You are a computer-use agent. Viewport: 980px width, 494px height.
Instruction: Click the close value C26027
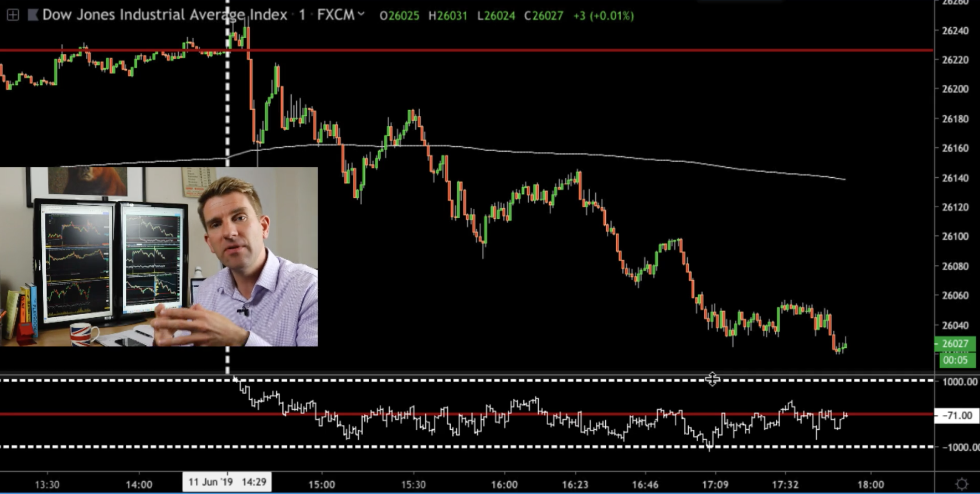tap(544, 16)
